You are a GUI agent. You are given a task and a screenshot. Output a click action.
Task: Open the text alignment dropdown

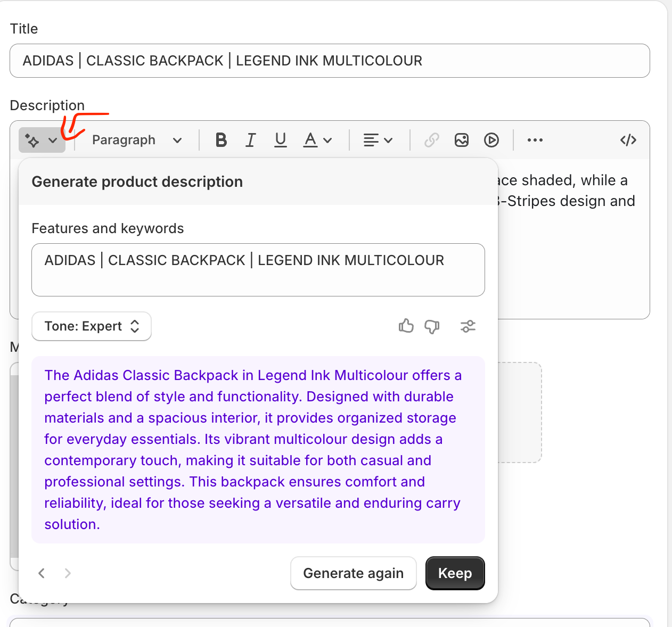pyautogui.click(x=378, y=140)
